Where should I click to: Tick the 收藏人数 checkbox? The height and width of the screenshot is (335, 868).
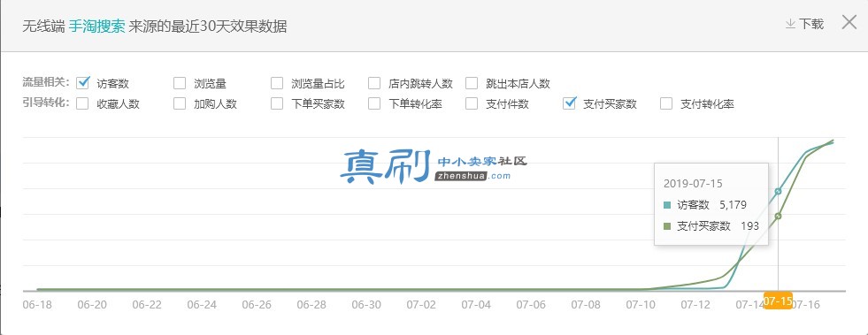(82, 103)
